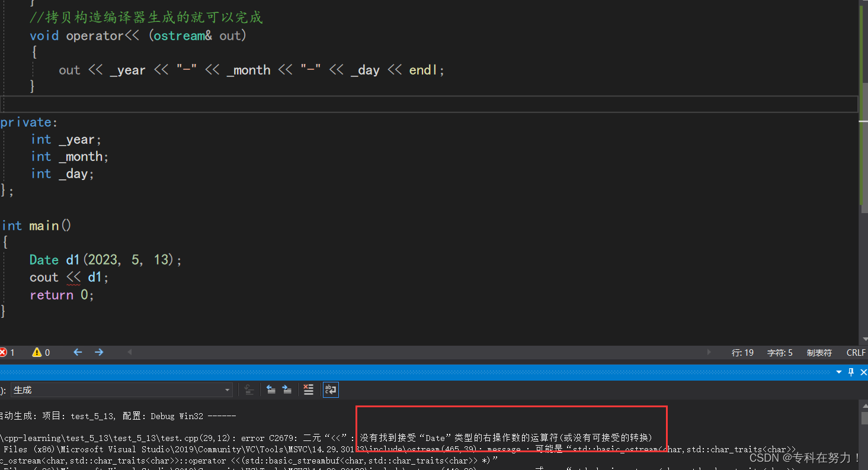Click the 'void operator<<' function declaration
Screen dimensions: 868x470
(138, 36)
